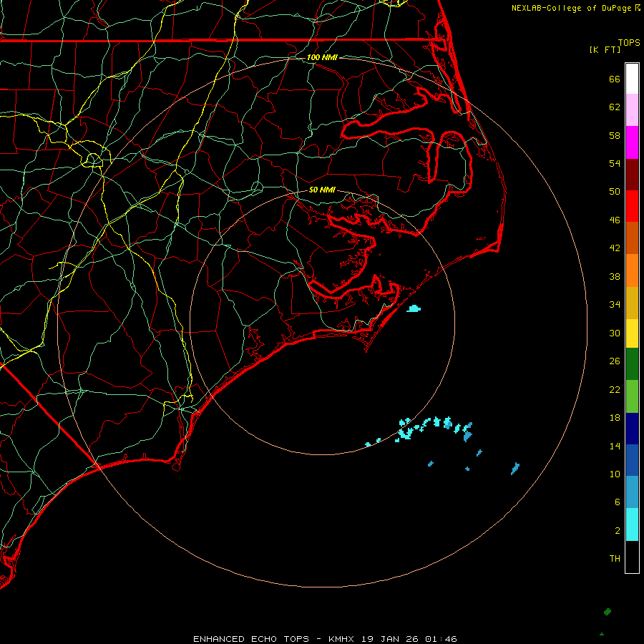Click the KMHX radar station identifier
This screenshot has height=644, width=644.
[x=343, y=639]
